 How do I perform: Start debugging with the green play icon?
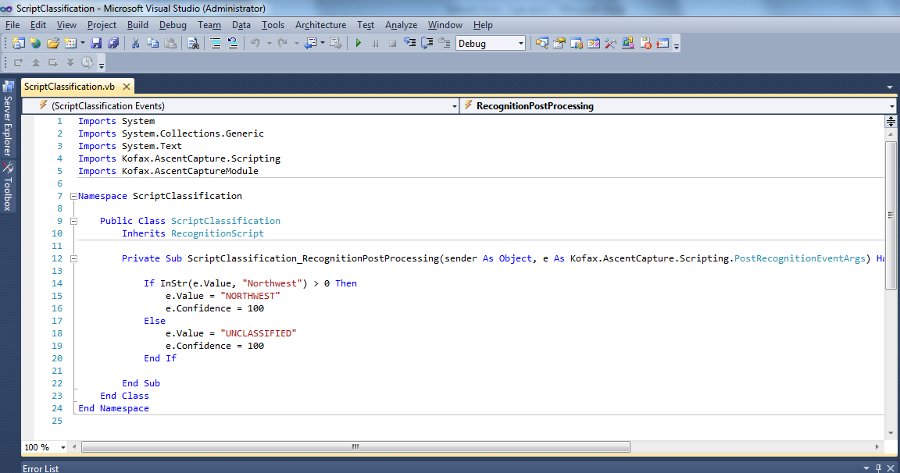pyautogui.click(x=358, y=44)
